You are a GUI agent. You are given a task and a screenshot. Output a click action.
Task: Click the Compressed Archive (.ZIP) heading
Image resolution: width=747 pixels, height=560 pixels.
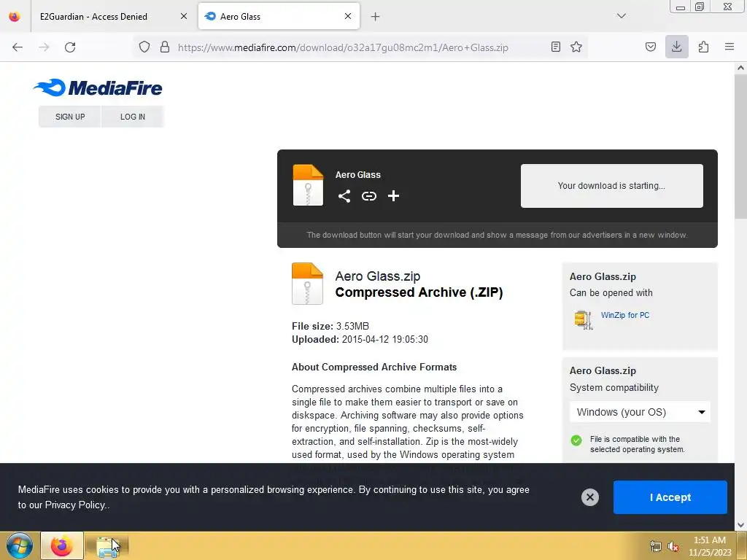pos(419,292)
